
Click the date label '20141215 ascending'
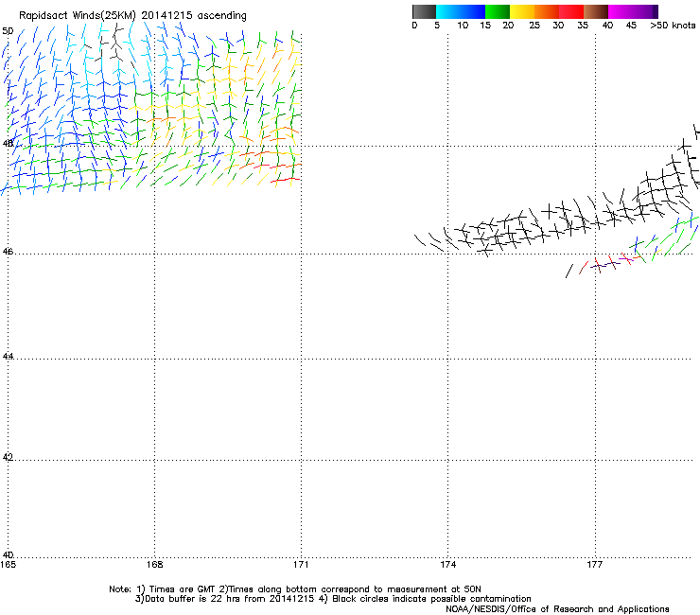[194, 16]
